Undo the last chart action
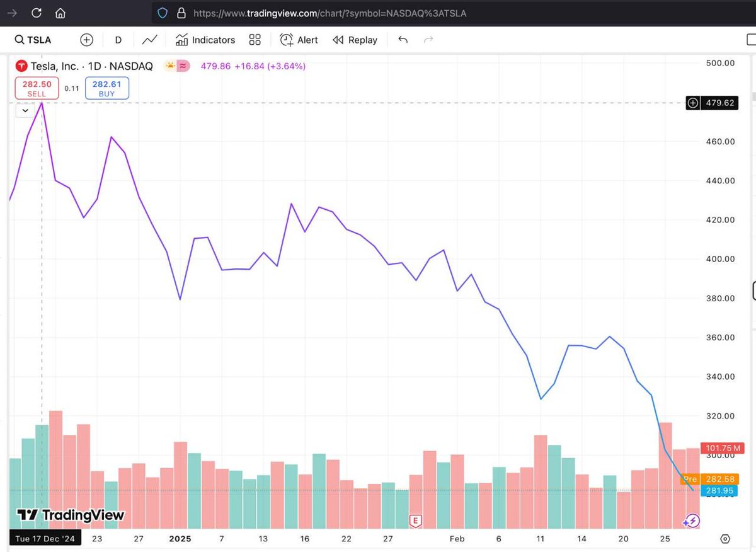 403,40
